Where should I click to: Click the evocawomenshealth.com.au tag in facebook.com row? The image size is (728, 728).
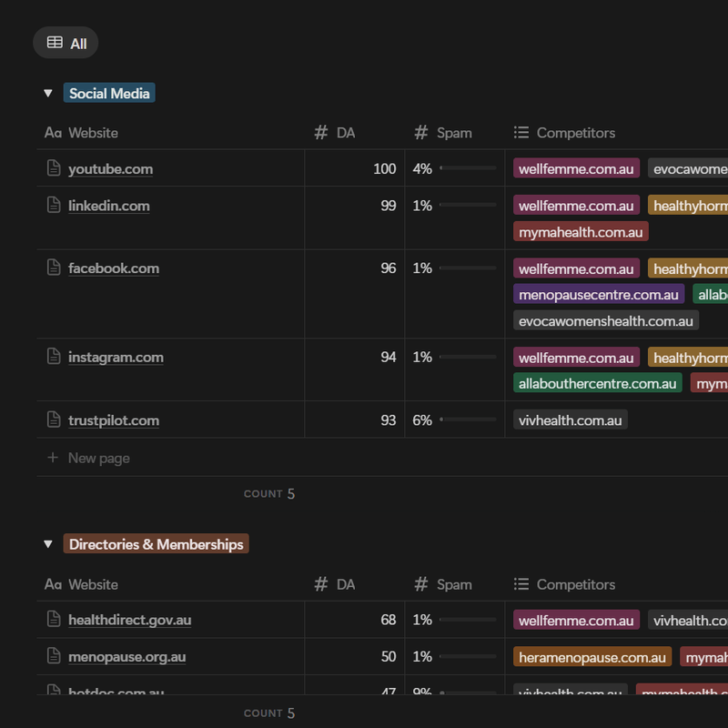pos(606,321)
